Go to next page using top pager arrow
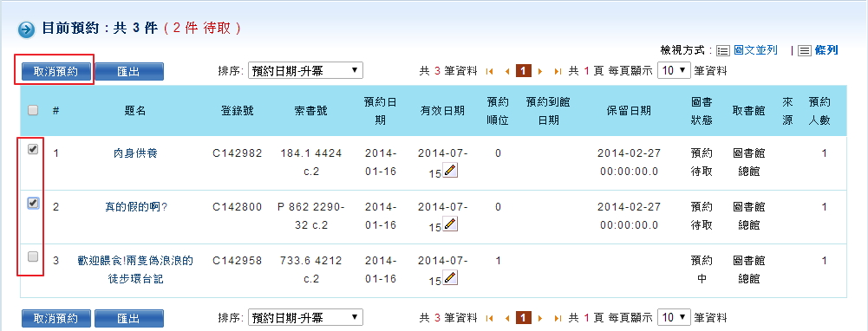The image size is (868, 331). pos(540,71)
